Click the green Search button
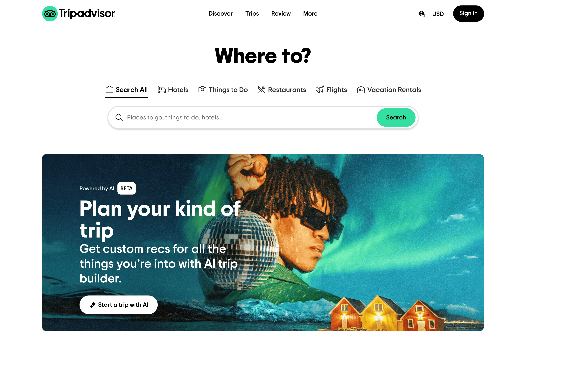This screenshot has height=384, width=588. pyautogui.click(x=396, y=118)
